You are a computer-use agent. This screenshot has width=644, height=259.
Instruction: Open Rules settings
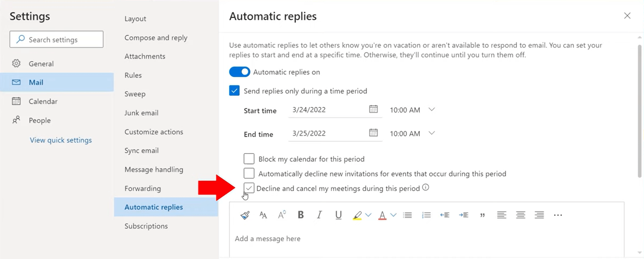(x=133, y=75)
